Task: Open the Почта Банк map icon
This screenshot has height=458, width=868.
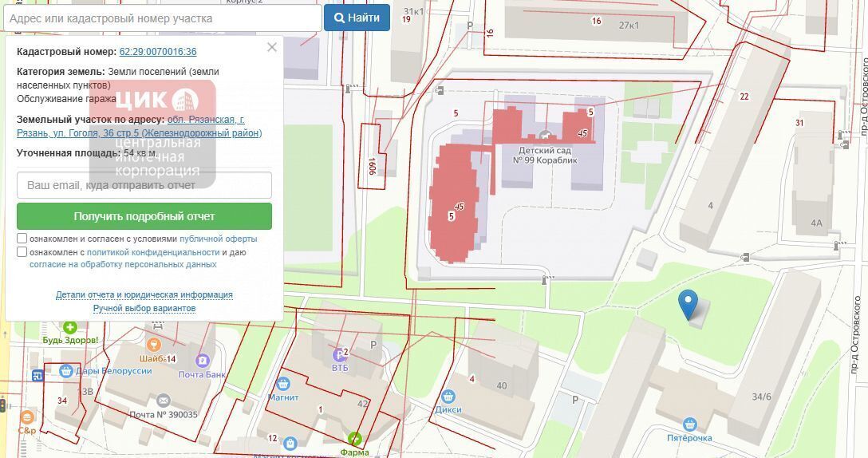Action: coord(203,361)
